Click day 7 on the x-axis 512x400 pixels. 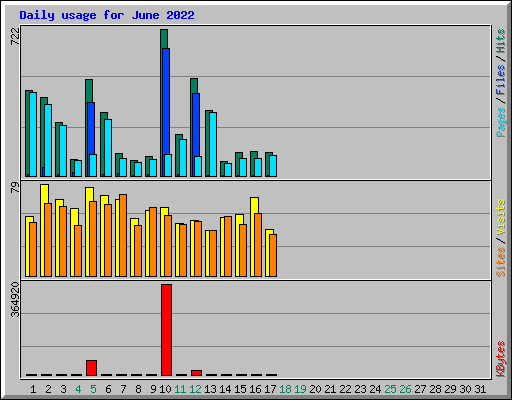tap(123, 389)
